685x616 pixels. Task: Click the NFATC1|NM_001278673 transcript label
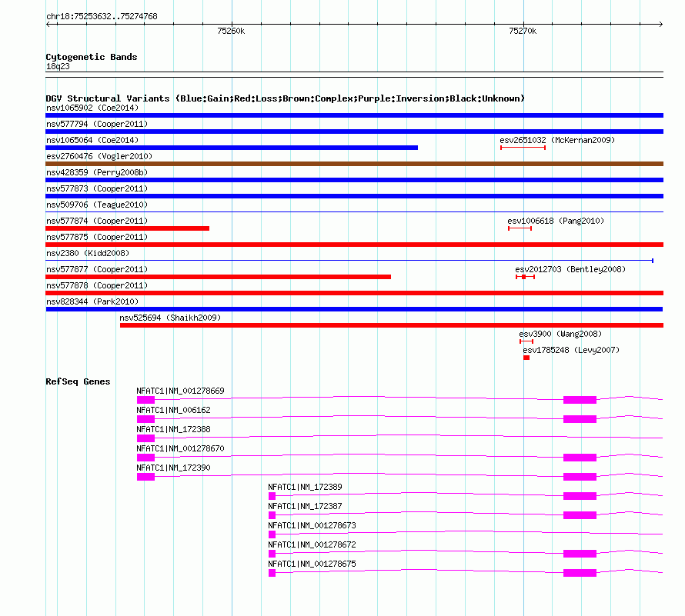[x=312, y=525]
